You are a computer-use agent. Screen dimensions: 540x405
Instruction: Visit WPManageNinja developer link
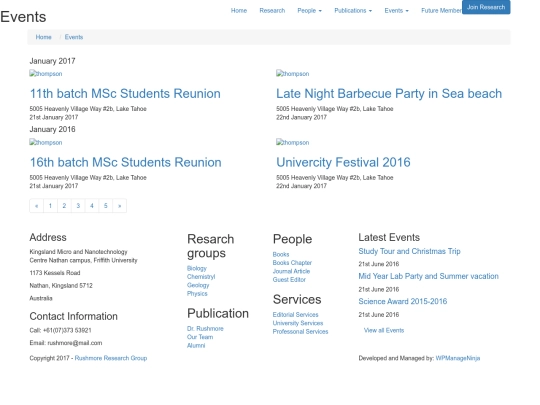click(x=458, y=359)
